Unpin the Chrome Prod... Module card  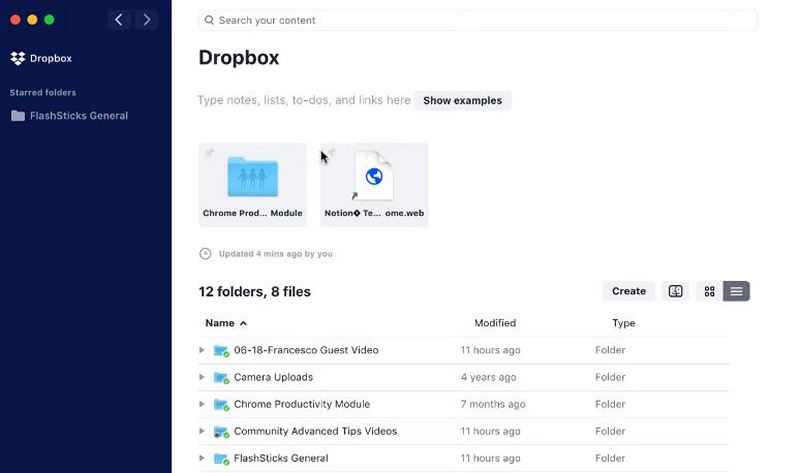point(209,153)
